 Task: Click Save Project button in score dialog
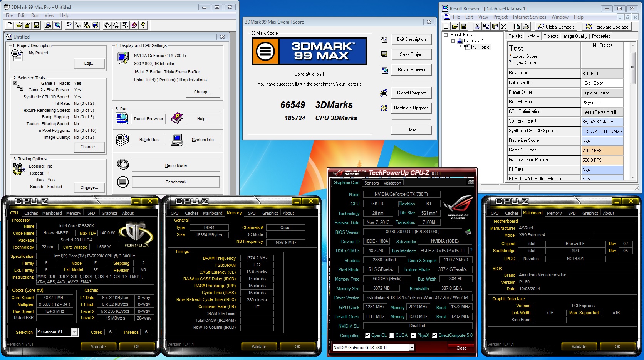tap(411, 54)
